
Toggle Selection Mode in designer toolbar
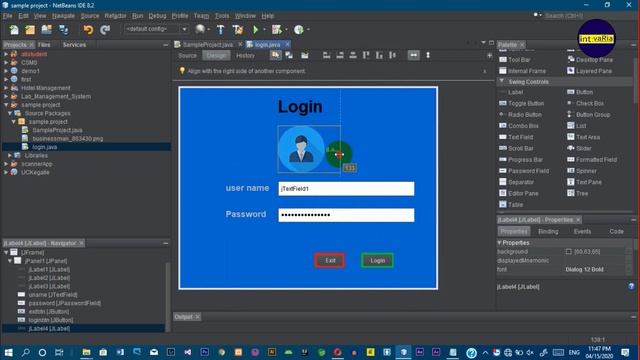pyautogui.click(x=276, y=55)
